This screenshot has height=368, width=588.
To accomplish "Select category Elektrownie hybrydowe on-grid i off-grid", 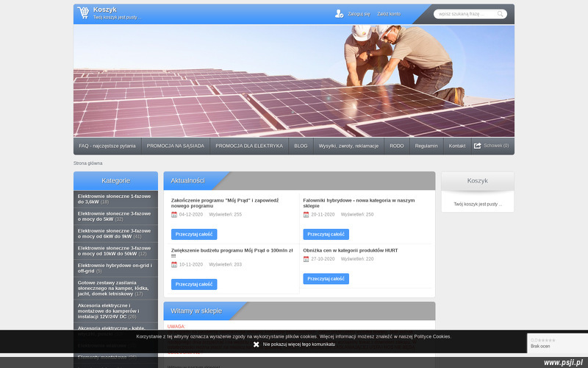I will pos(115,268).
